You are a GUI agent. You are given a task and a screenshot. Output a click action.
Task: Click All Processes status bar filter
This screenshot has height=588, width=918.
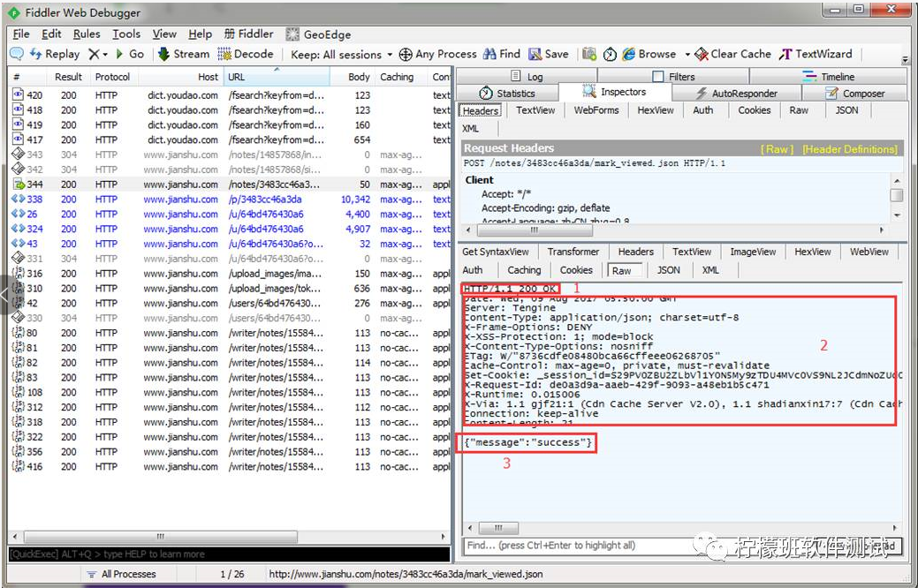pyautogui.click(x=122, y=574)
